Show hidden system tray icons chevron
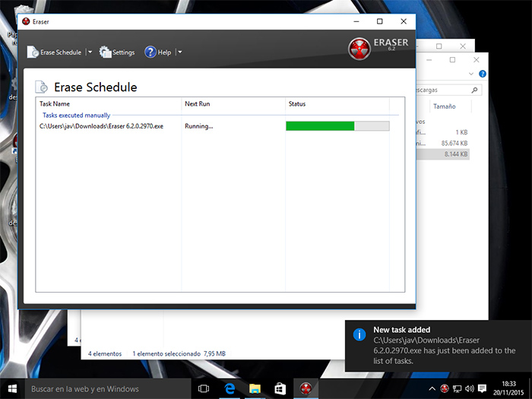 point(432,388)
